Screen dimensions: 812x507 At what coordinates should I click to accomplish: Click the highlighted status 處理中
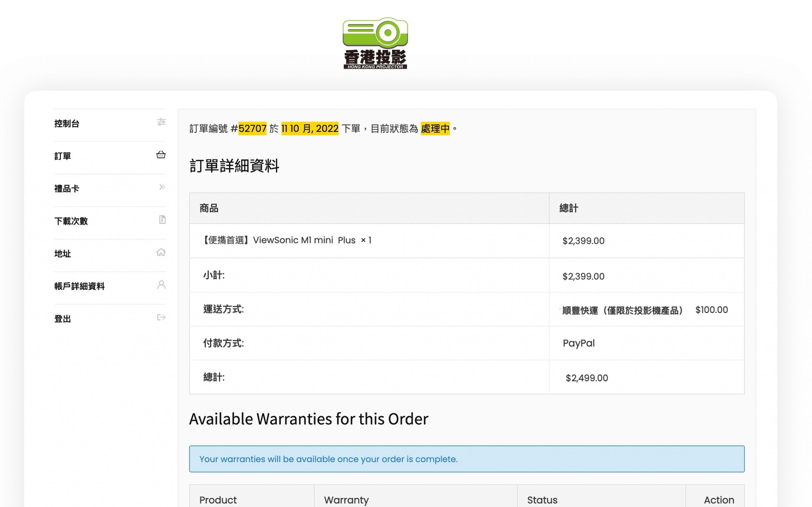[435, 128]
